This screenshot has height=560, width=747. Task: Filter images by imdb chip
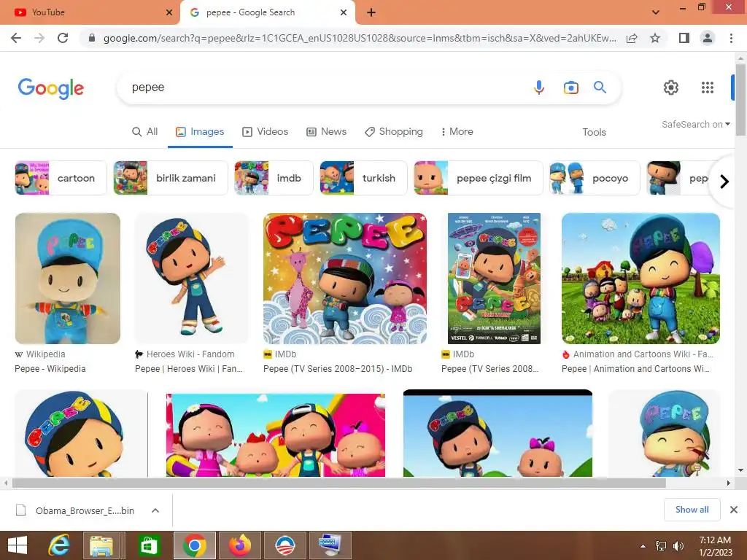pos(274,178)
